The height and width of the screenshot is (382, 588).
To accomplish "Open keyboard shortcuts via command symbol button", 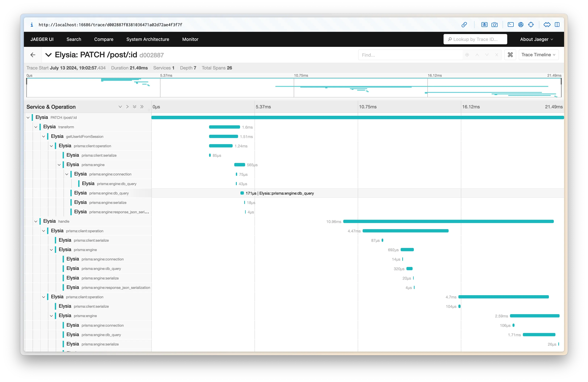I will click(x=510, y=55).
